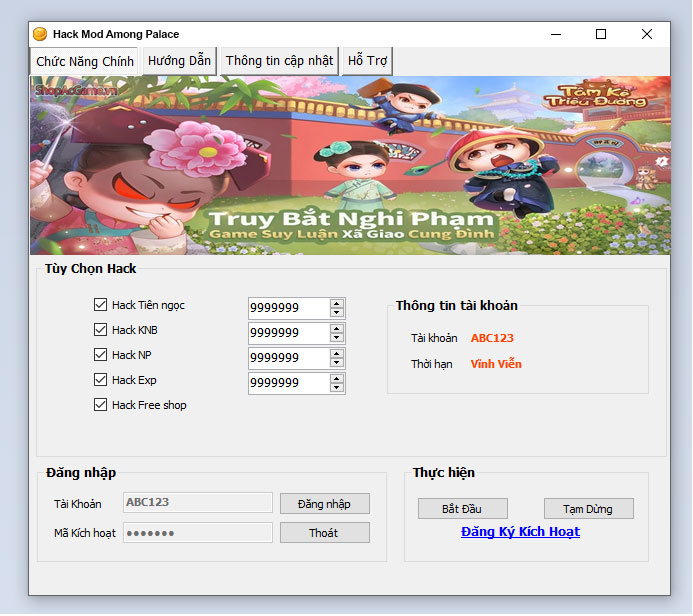Decrease the Tiên ngọc value with down arrow
Image resolution: width=693 pixels, height=616 pixels.
pos(337,312)
